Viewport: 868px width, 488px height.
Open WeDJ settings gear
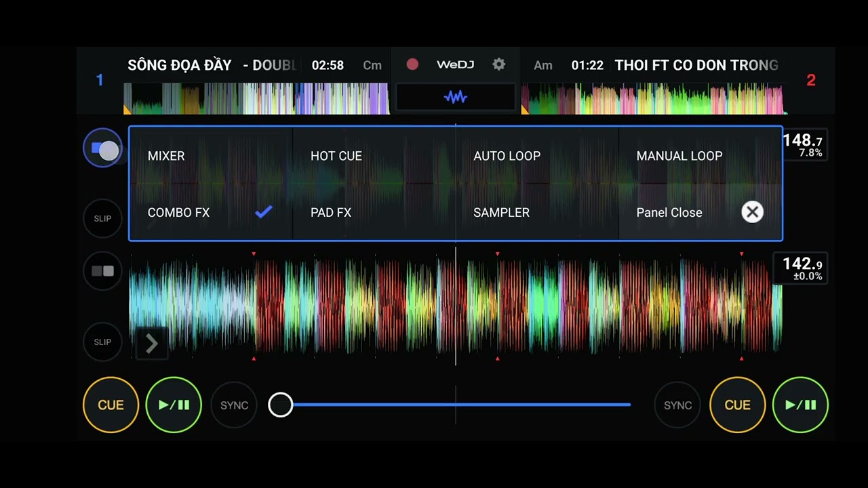click(x=499, y=64)
